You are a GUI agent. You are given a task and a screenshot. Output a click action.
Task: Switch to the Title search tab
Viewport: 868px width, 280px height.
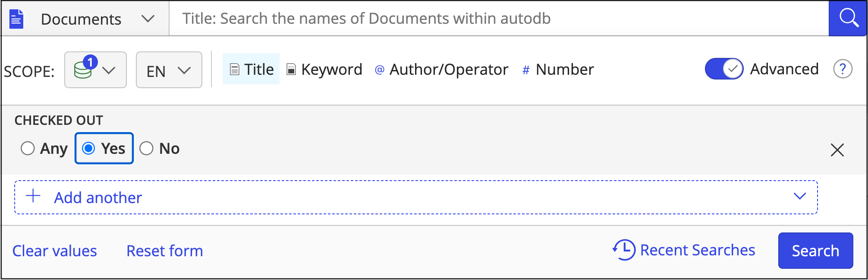coord(252,70)
